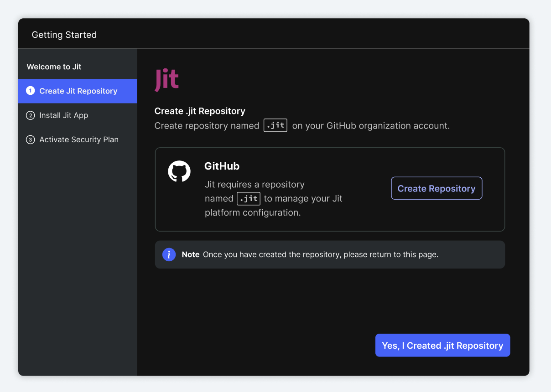Viewport: 551px width, 392px height.
Task: Click the GitHub card title text
Action: click(222, 166)
